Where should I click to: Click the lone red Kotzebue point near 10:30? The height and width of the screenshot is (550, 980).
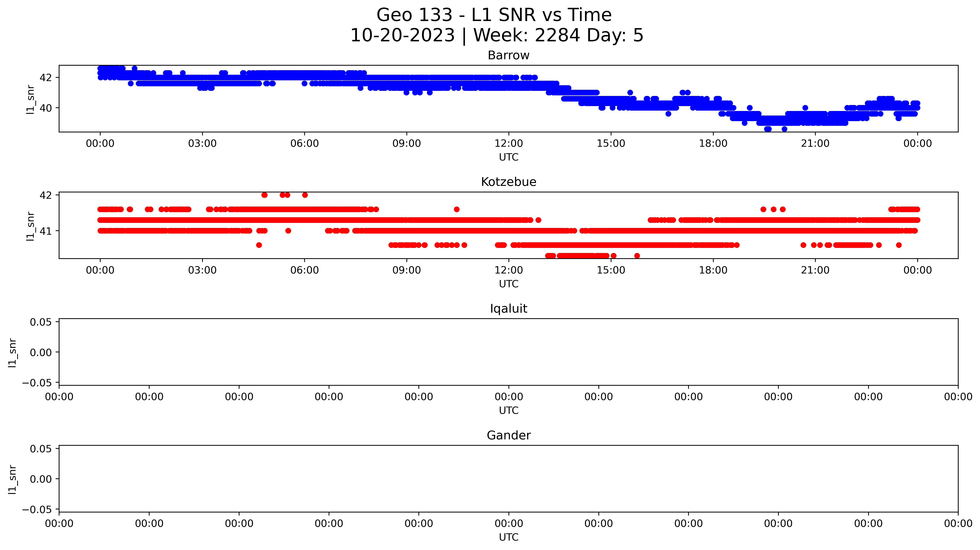pos(457,209)
